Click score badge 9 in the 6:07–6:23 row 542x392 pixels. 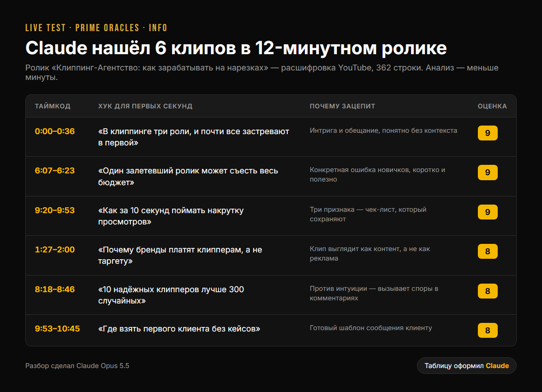click(x=488, y=173)
